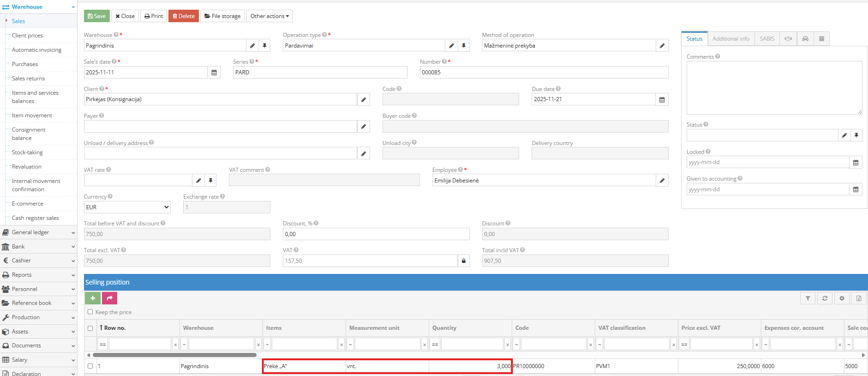The image size is (868, 376).
Task: Click the edit pencil beside Client field
Action: (364, 99)
